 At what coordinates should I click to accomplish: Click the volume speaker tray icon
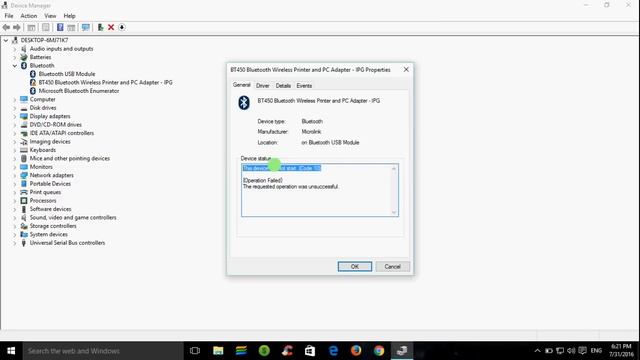click(571, 351)
